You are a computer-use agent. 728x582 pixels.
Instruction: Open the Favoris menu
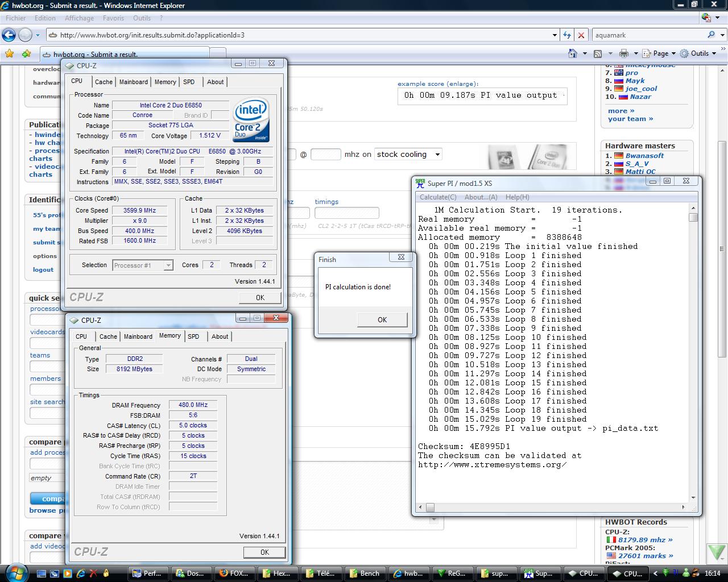point(114,18)
